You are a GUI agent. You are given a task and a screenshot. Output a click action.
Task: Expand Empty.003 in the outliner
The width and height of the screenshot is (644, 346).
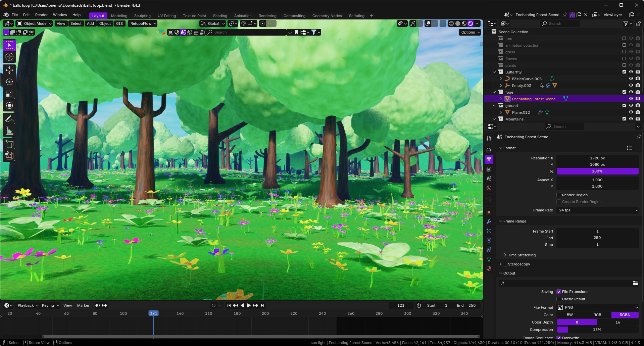coord(501,86)
